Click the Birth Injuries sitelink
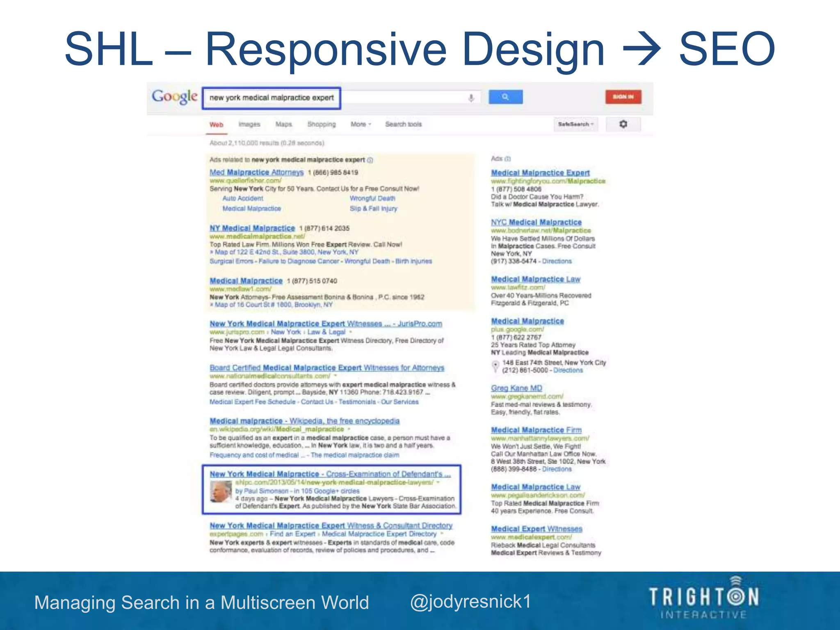Screen dimensions: 840x630 coord(413,261)
